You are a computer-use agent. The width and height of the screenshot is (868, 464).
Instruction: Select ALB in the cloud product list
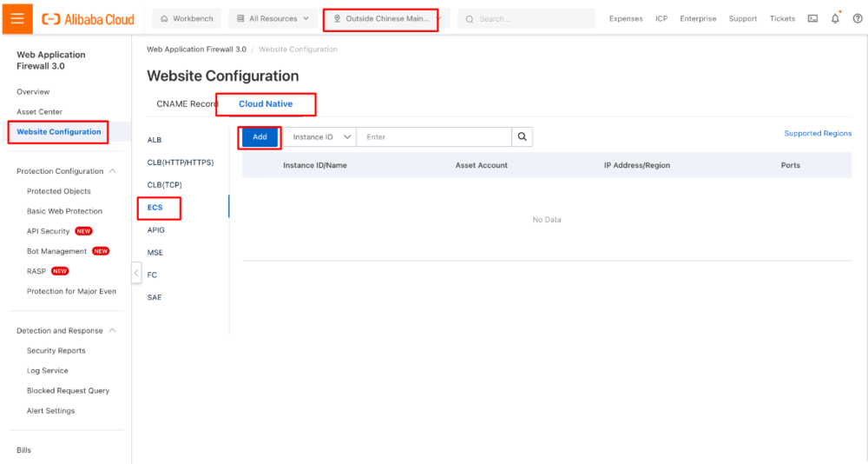pyautogui.click(x=155, y=140)
